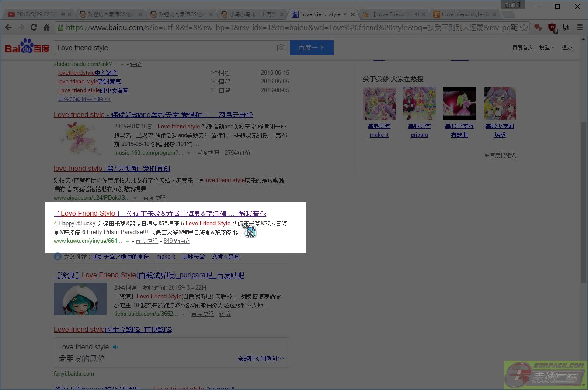The height and width of the screenshot is (390, 588).
Task: Click the translate icon in address bar
Action: pos(515,28)
